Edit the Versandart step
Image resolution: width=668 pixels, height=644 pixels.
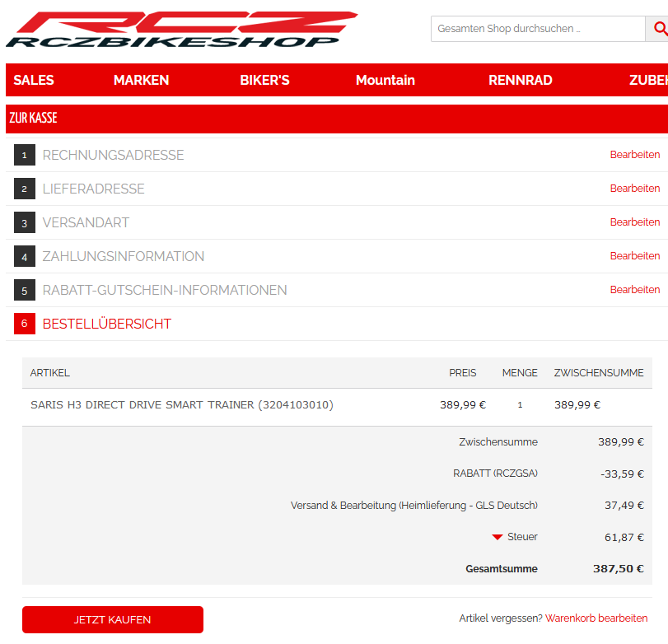click(x=634, y=222)
